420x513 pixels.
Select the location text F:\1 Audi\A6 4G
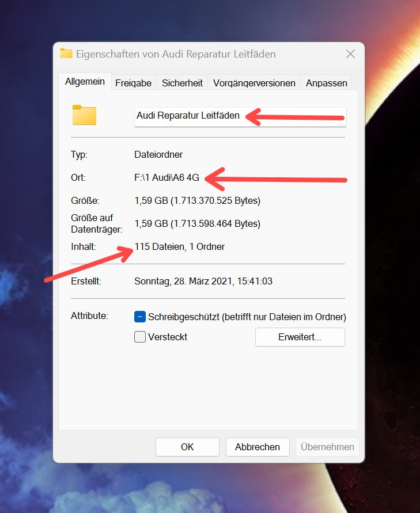click(167, 177)
